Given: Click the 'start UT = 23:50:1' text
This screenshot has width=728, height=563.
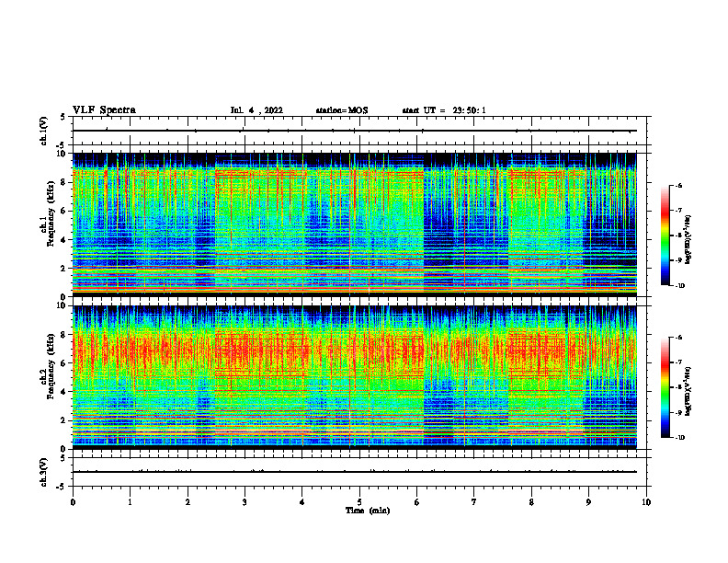Looking at the screenshot, I should pyautogui.click(x=444, y=110).
